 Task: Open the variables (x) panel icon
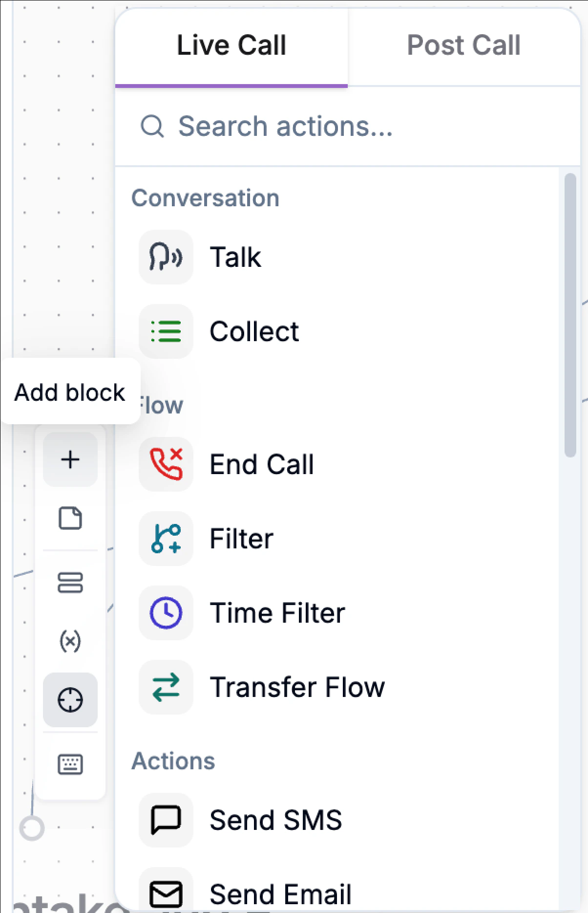tap(71, 640)
